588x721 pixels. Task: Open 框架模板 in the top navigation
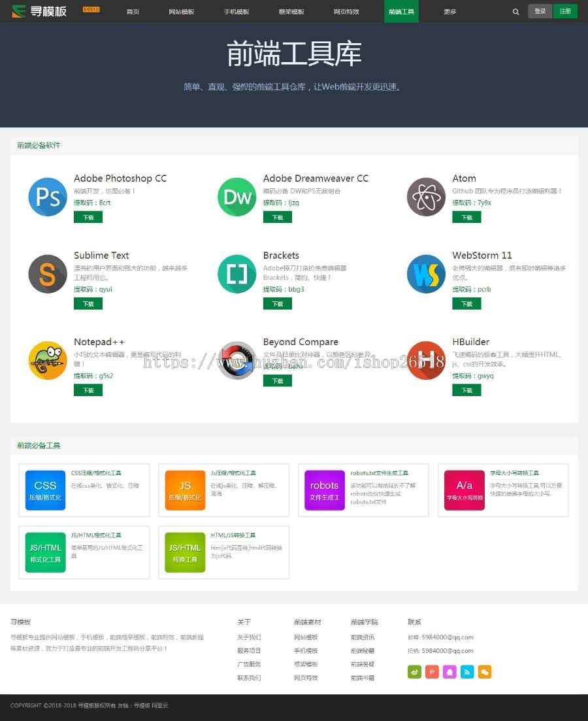point(291,12)
